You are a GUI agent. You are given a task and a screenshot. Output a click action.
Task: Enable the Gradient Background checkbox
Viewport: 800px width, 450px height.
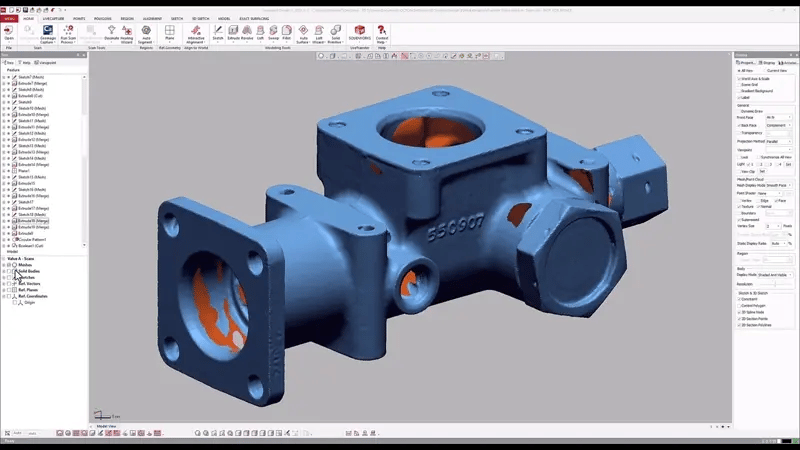[x=739, y=90]
